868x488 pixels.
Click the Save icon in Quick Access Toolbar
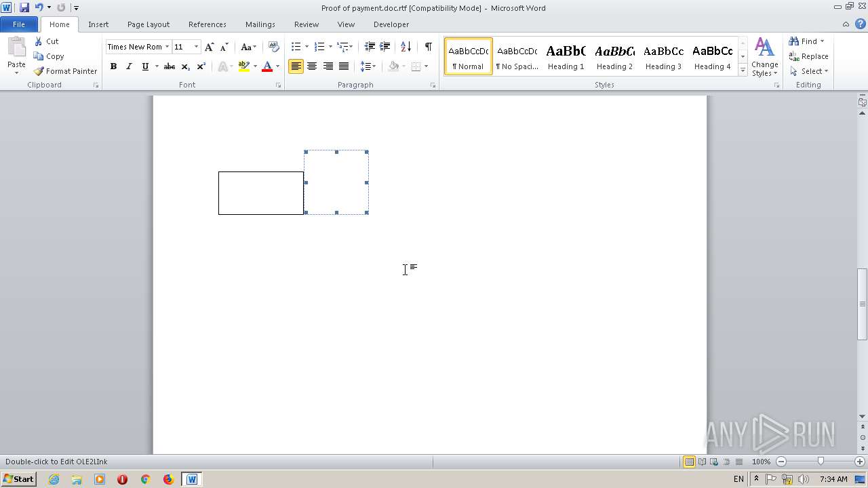[x=24, y=7]
